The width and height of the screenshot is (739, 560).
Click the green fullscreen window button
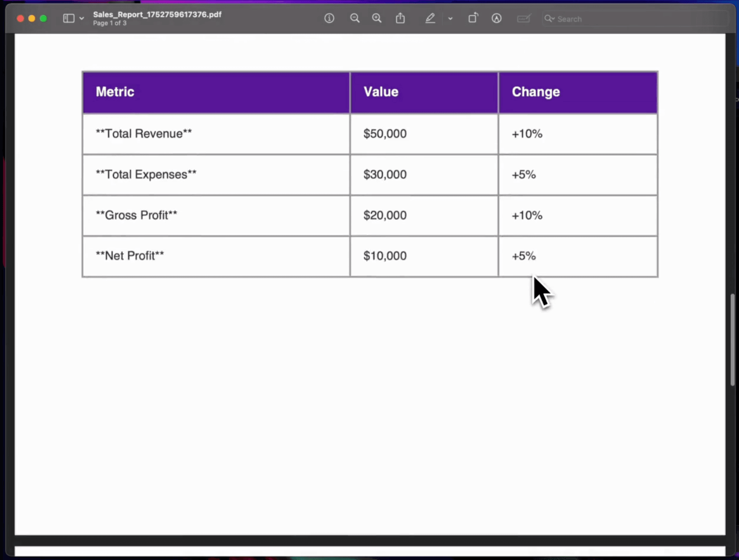coord(43,18)
